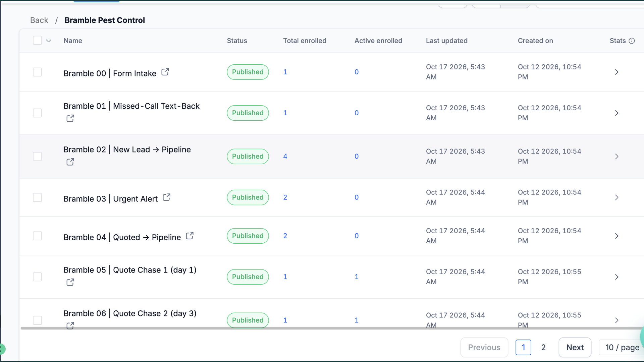The image size is (644, 362).
Task: Expand stats chevron for Bramble 00 Form Intake
Action: click(616, 72)
